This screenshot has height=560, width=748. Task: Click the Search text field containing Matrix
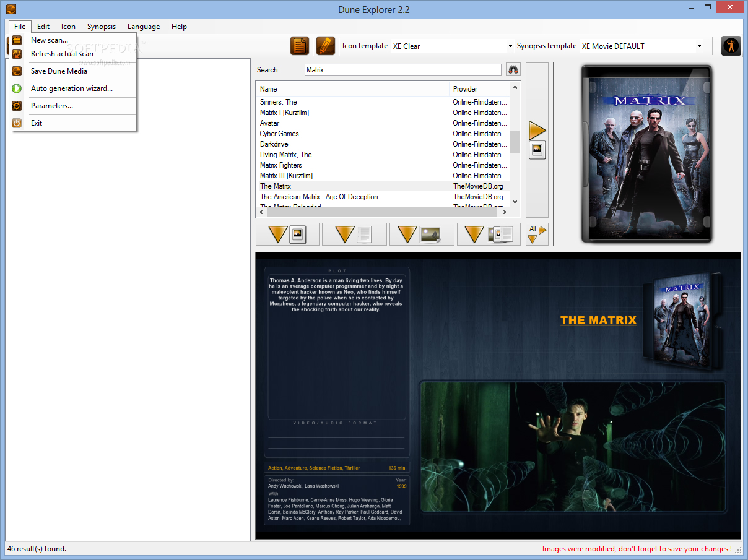[403, 70]
